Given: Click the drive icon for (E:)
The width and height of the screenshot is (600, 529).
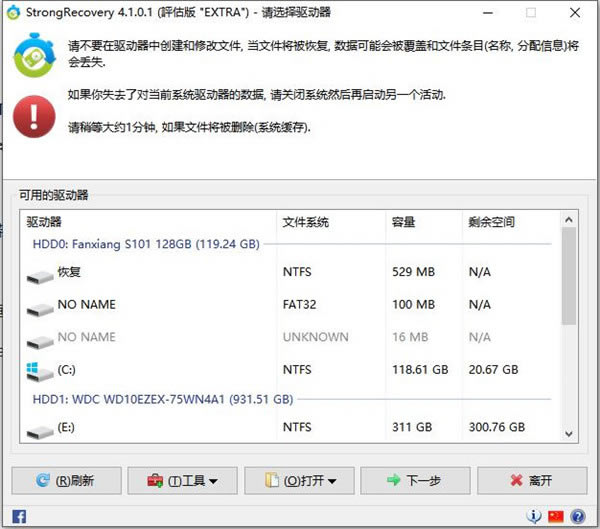Looking at the screenshot, I should click(x=40, y=432).
